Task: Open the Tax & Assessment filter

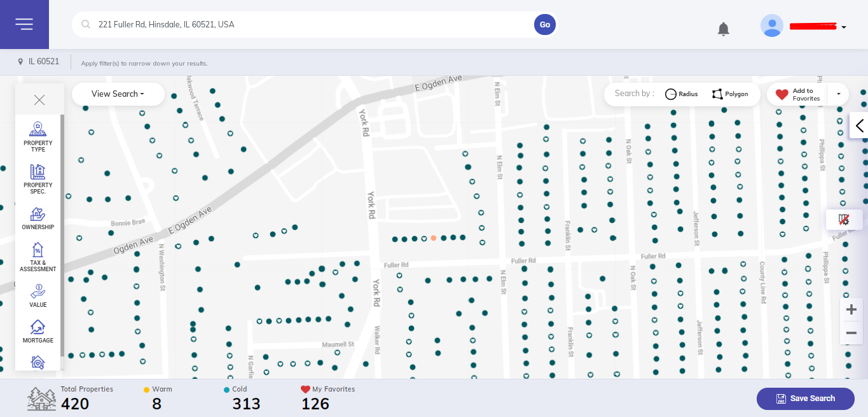Action: 38,257
